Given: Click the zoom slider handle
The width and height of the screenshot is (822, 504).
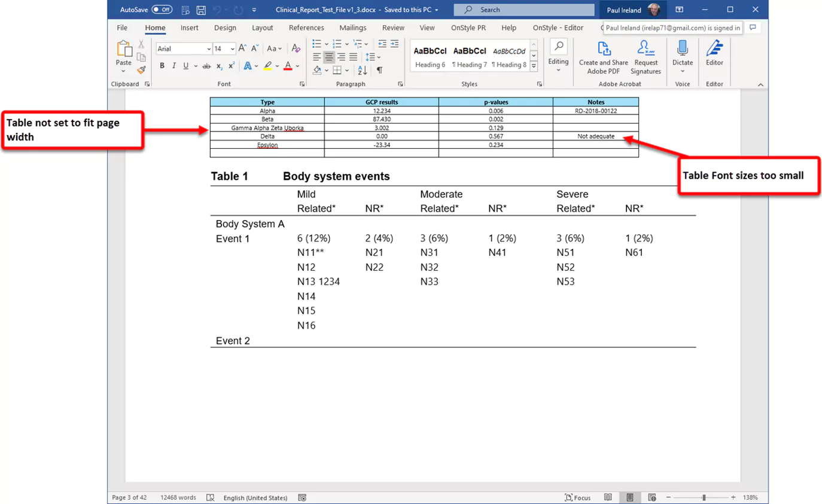Looking at the screenshot, I should tap(704, 497).
